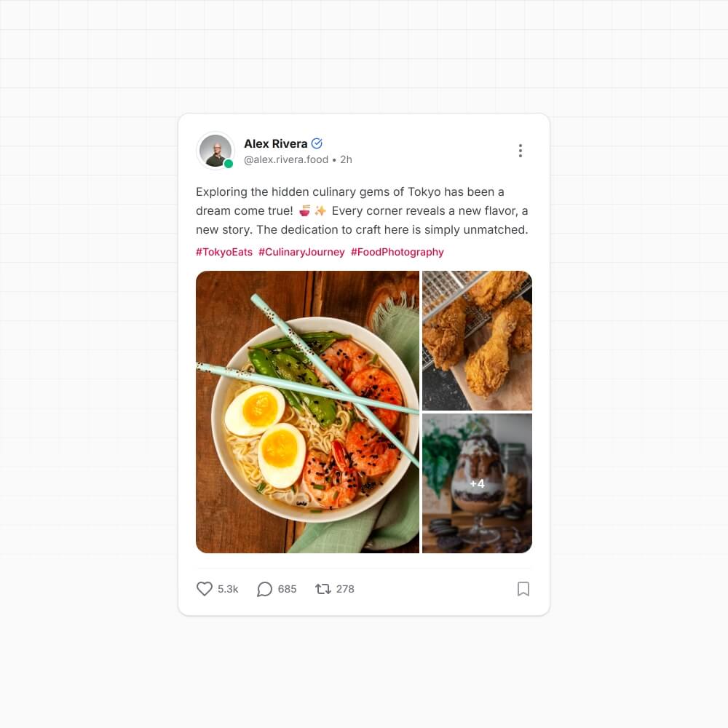Follow the #CulinaryJourney hashtag link

coord(301,252)
